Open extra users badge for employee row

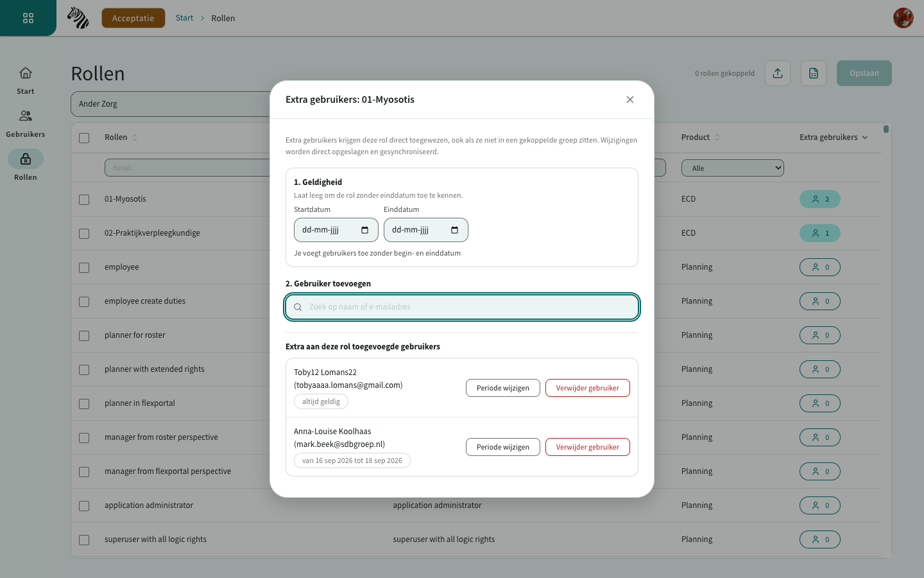[x=820, y=267]
